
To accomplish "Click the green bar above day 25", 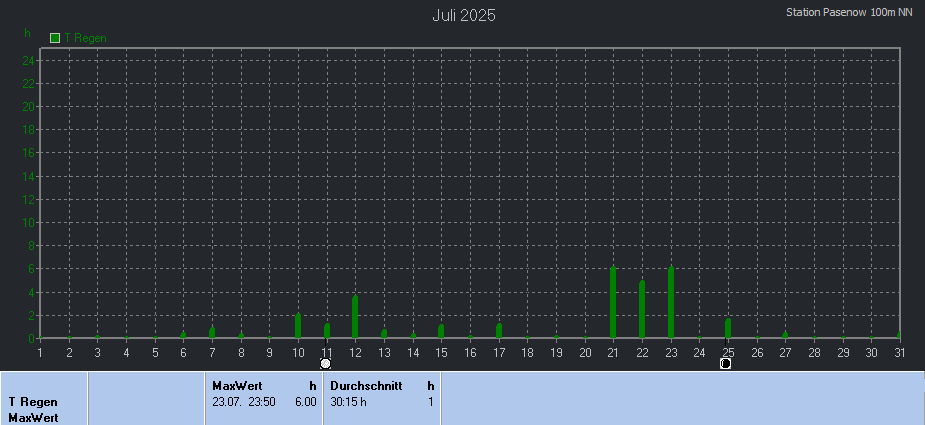I will [728, 328].
